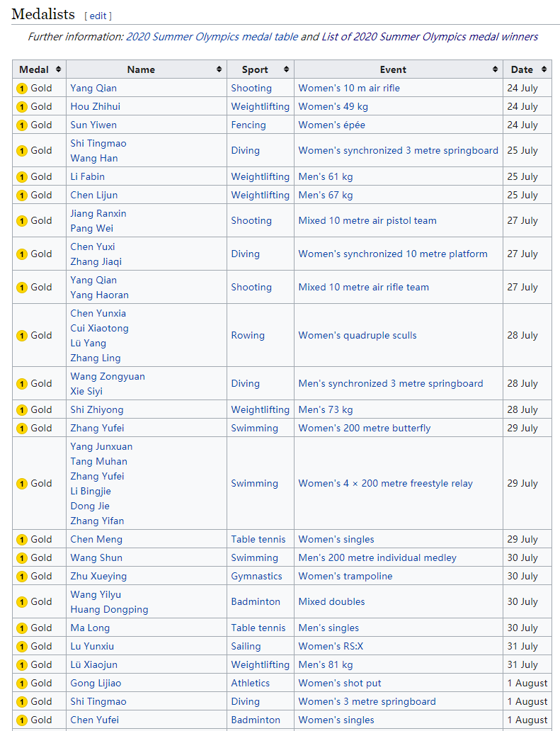Open Women's 3 metre springboard event link
This screenshot has width=560, height=731.
[367, 702]
